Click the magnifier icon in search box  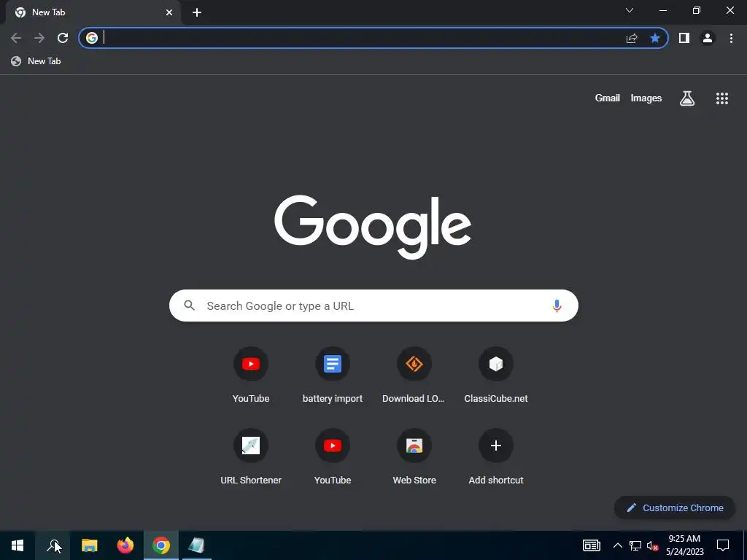(190, 306)
